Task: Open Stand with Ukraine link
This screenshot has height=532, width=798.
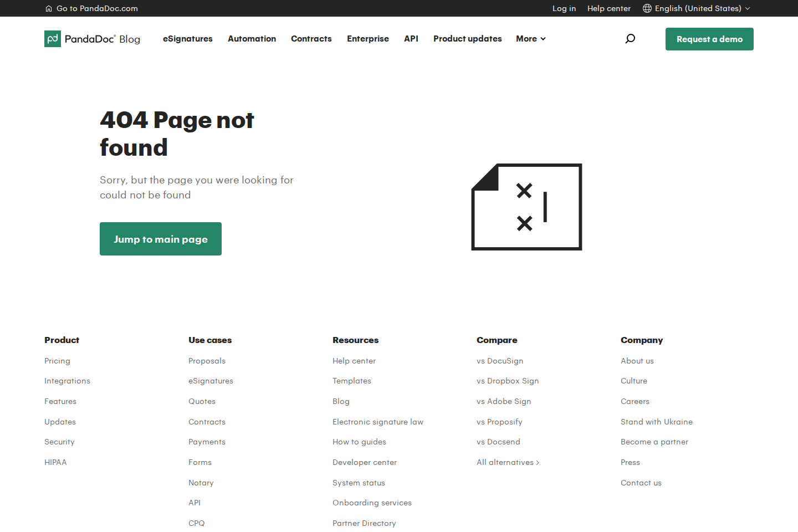Action: click(x=657, y=422)
